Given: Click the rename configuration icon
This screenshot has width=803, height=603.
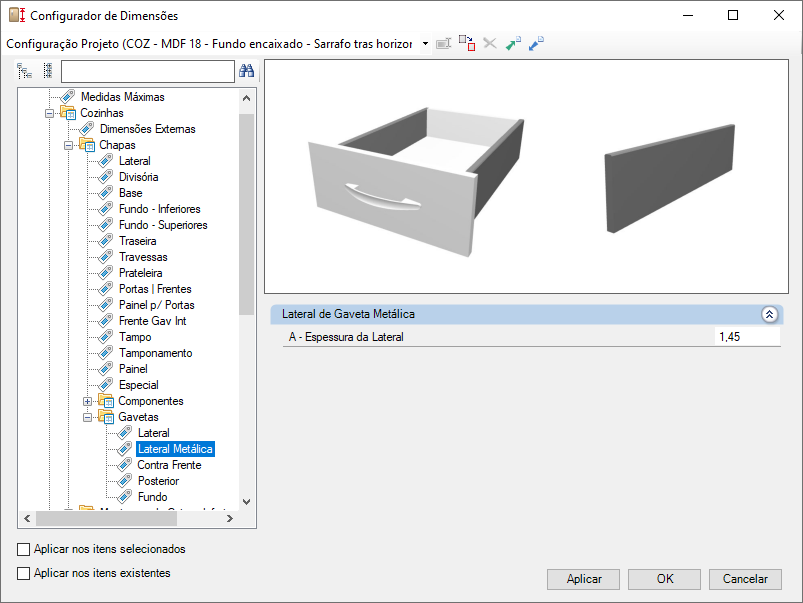Looking at the screenshot, I should [x=443, y=44].
